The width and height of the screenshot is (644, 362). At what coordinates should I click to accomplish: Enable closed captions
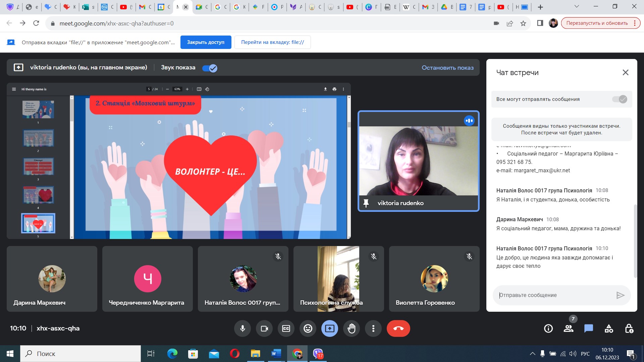(x=286, y=328)
